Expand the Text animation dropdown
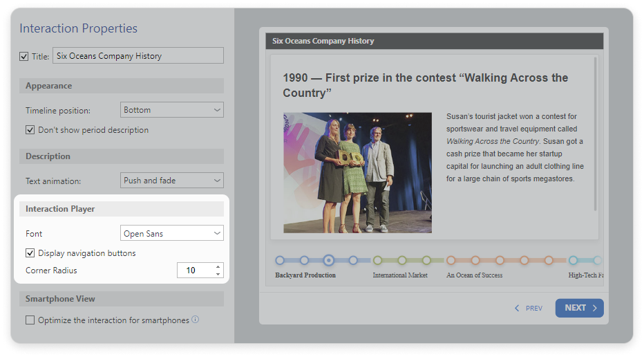 click(172, 181)
